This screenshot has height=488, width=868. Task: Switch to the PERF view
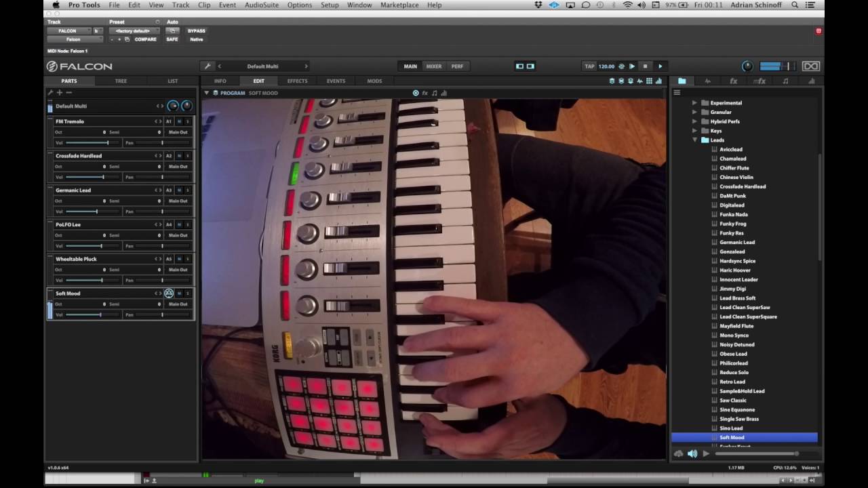point(457,66)
